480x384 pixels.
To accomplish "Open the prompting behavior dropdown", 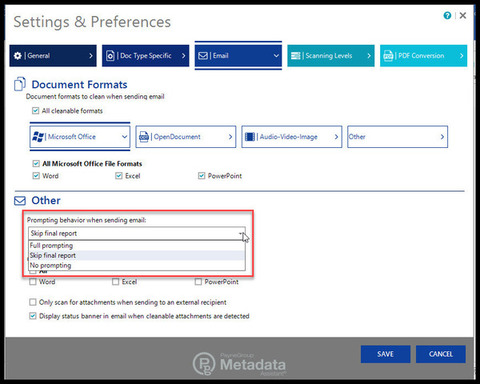I will (x=137, y=233).
